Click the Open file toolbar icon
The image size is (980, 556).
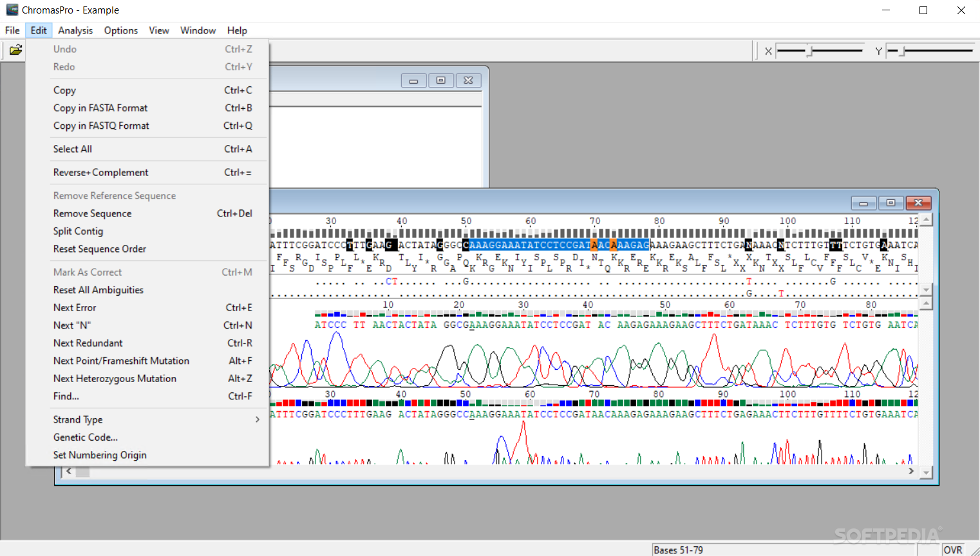point(15,50)
